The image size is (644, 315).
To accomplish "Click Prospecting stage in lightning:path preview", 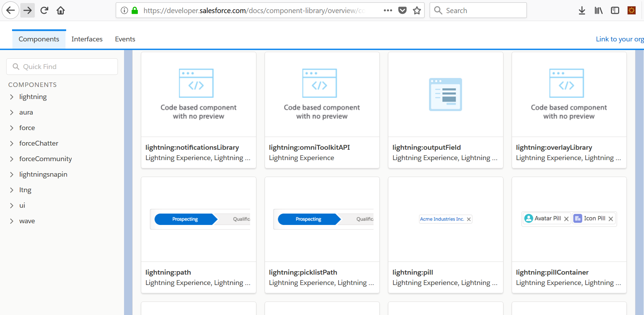I will (x=186, y=219).
